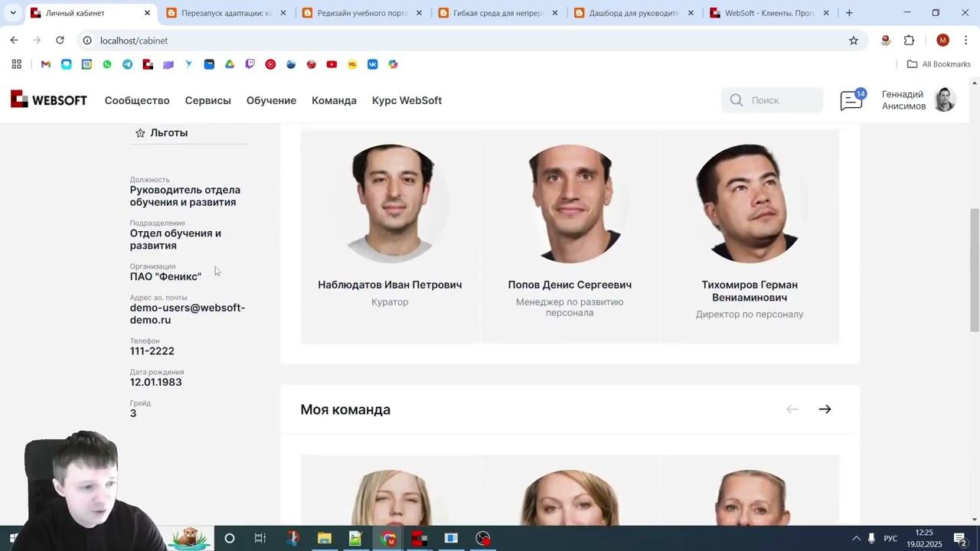This screenshot has width=980, height=551.
Task: Open Сообщество menu
Action: click(x=137, y=100)
